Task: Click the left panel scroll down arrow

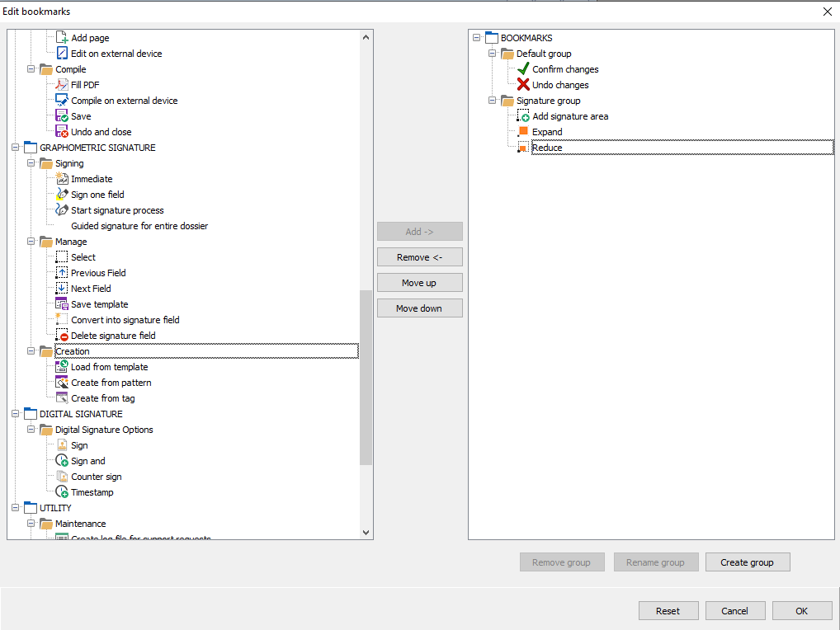Action: point(366,533)
